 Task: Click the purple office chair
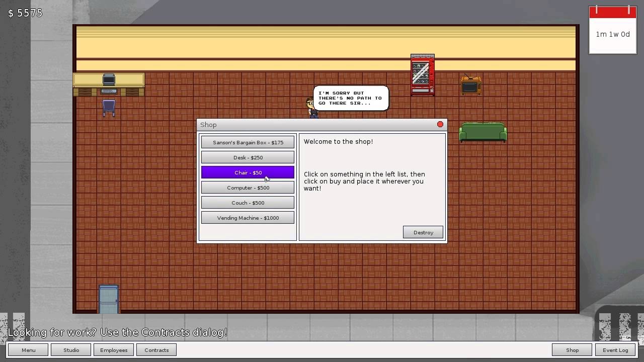tap(109, 108)
